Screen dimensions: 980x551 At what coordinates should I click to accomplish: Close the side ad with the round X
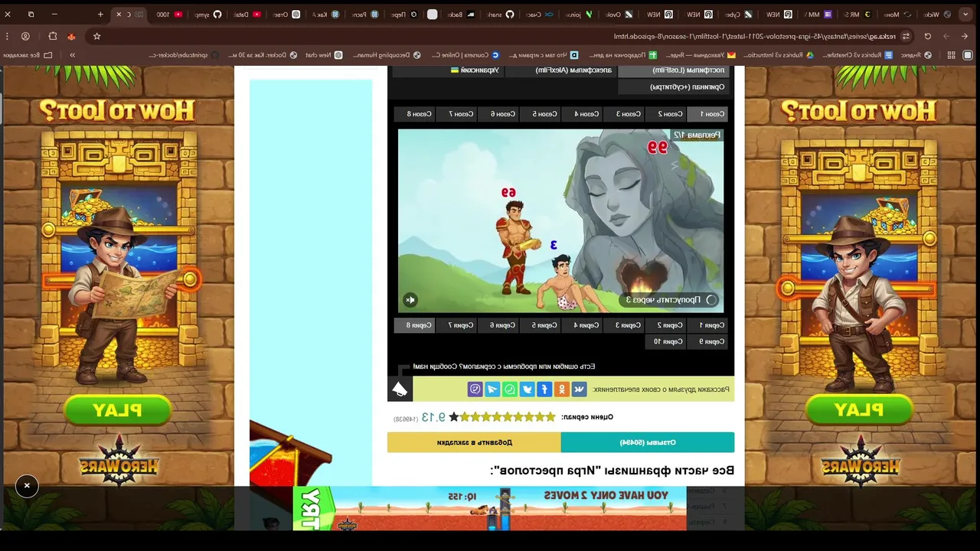(x=27, y=485)
